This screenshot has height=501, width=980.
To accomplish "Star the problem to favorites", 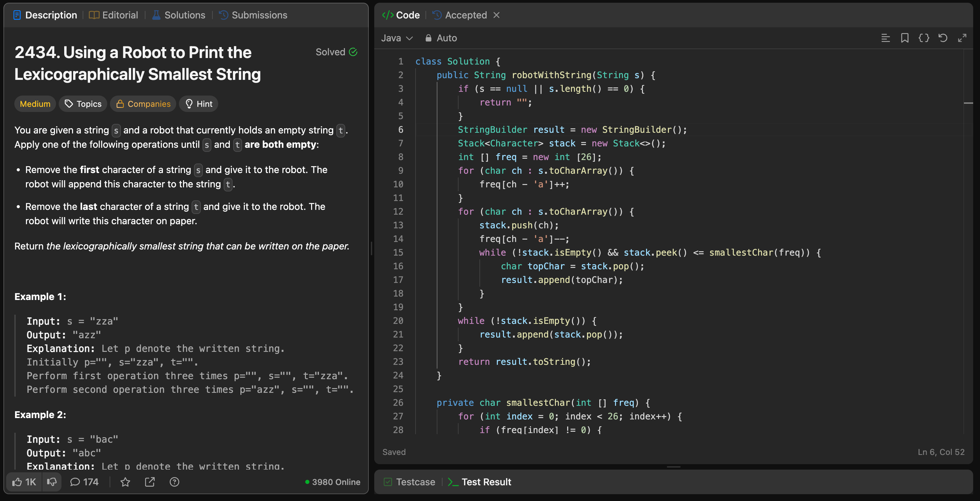I will click(x=125, y=482).
